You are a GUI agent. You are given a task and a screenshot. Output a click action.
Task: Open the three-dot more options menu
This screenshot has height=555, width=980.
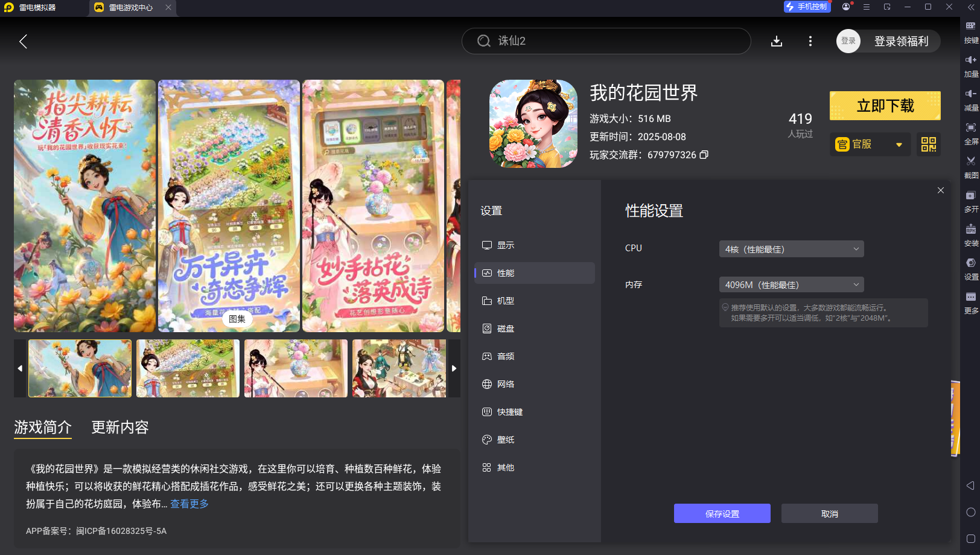[810, 41]
